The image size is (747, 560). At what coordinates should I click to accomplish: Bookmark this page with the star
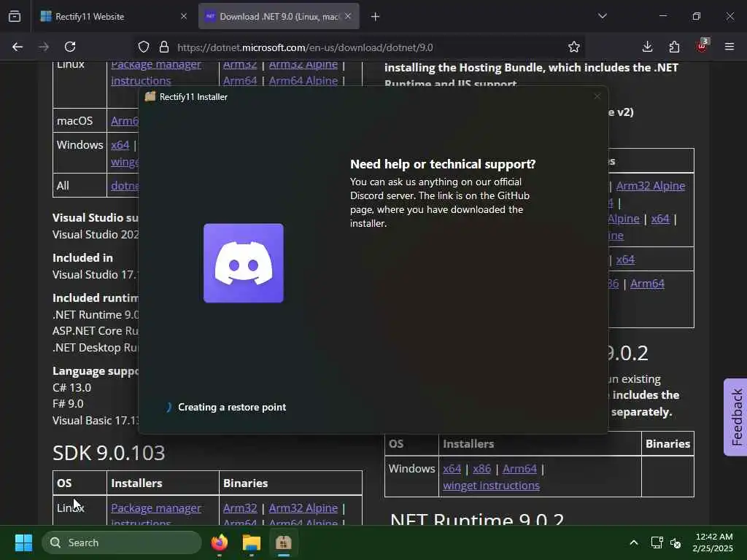[574, 47]
